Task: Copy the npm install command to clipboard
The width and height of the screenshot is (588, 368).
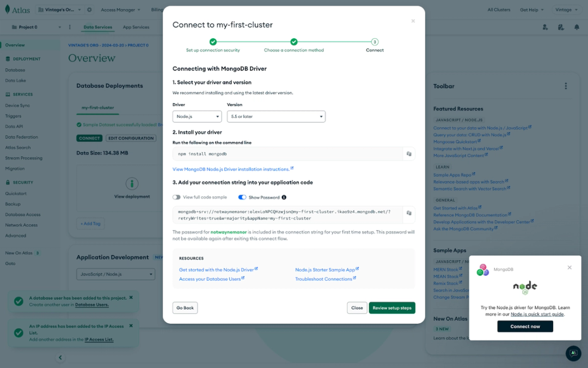Action: pyautogui.click(x=409, y=153)
